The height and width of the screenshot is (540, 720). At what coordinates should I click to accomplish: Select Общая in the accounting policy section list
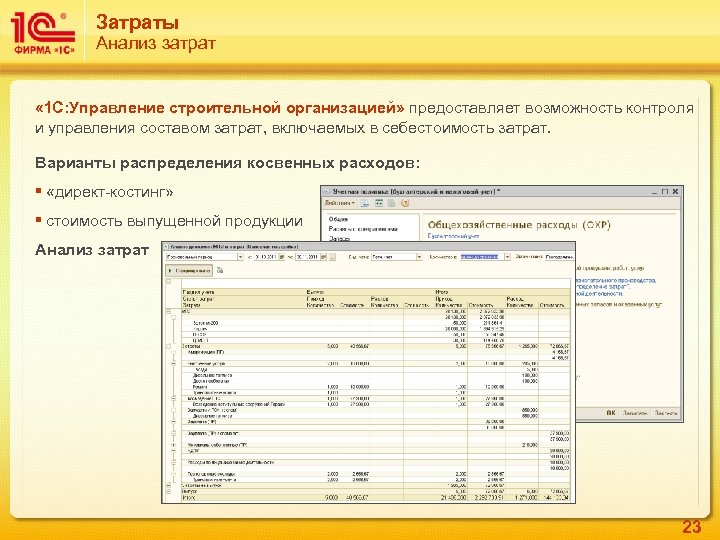[338, 219]
